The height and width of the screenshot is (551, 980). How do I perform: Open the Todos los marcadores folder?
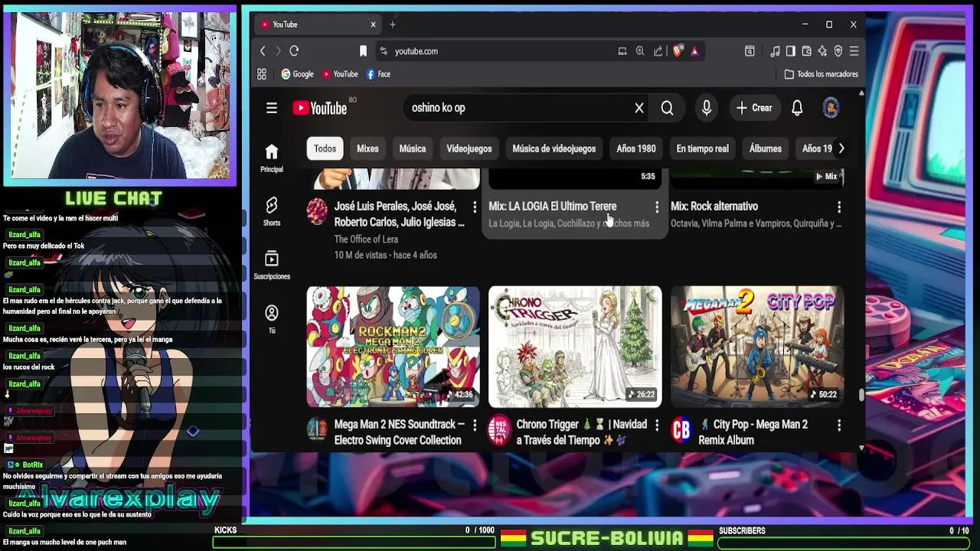pos(822,74)
